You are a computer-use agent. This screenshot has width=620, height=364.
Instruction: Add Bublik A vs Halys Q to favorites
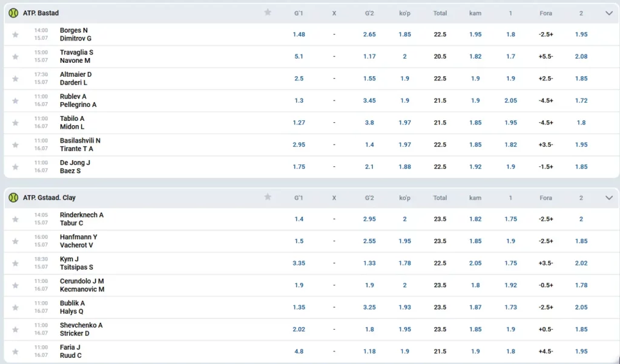15,308
